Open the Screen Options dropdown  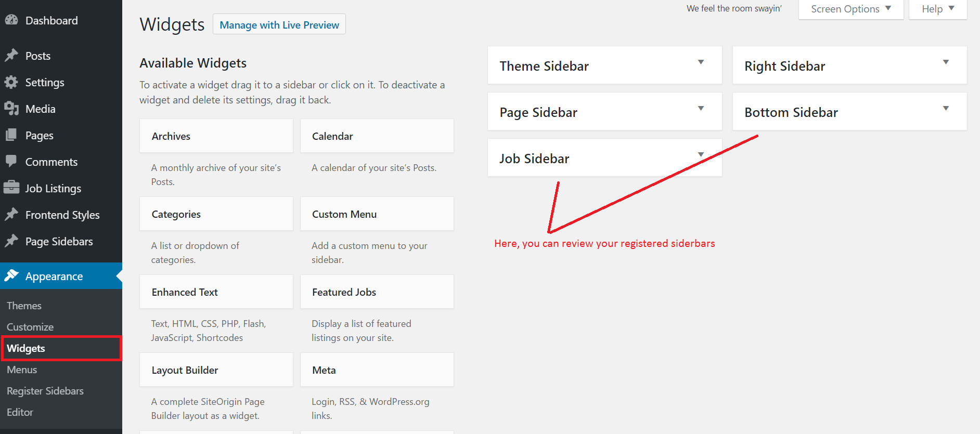pyautogui.click(x=851, y=9)
